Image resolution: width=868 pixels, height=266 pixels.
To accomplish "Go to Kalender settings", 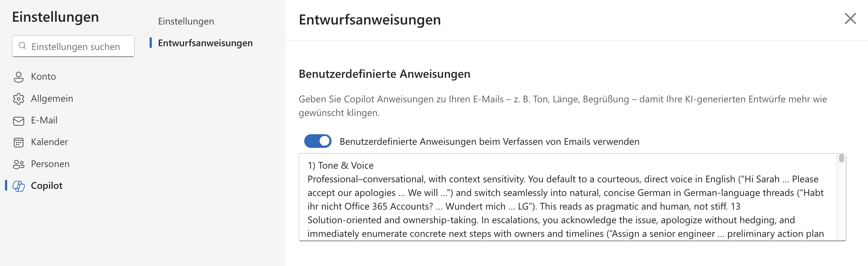I will (x=49, y=142).
